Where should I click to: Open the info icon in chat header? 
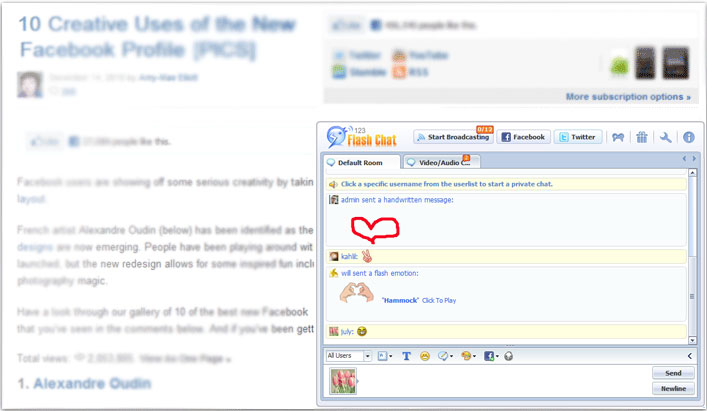689,137
